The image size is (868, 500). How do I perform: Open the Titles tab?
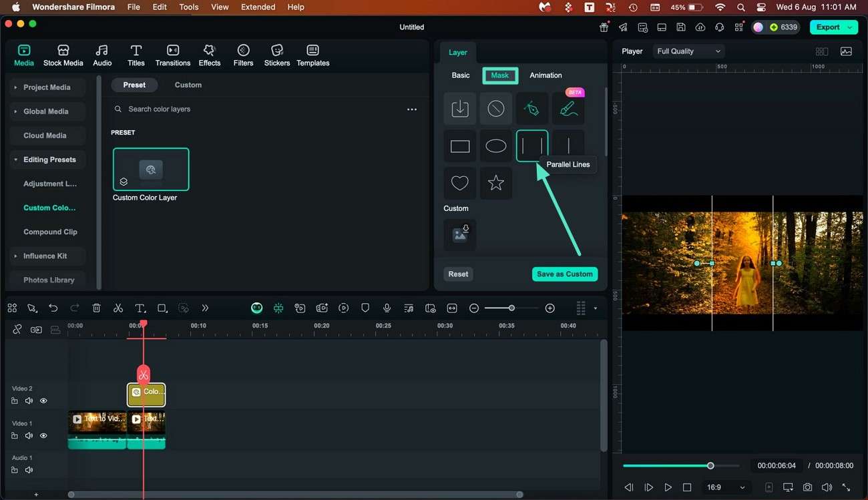point(136,55)
